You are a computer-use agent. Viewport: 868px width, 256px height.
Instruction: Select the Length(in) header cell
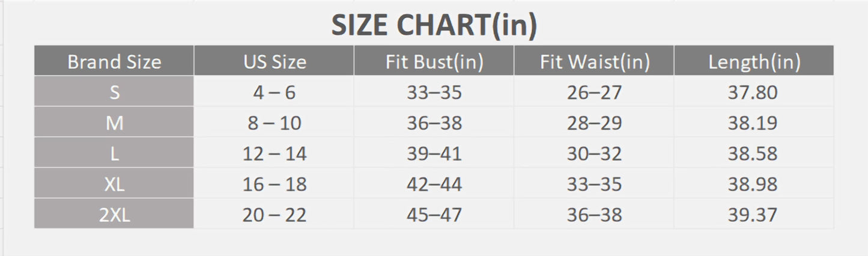coord(754,61)
